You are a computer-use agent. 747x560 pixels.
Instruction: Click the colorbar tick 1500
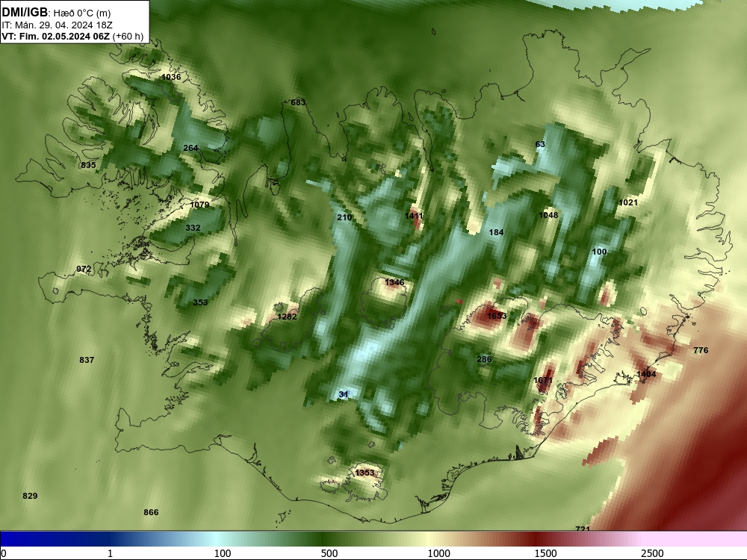545,554
